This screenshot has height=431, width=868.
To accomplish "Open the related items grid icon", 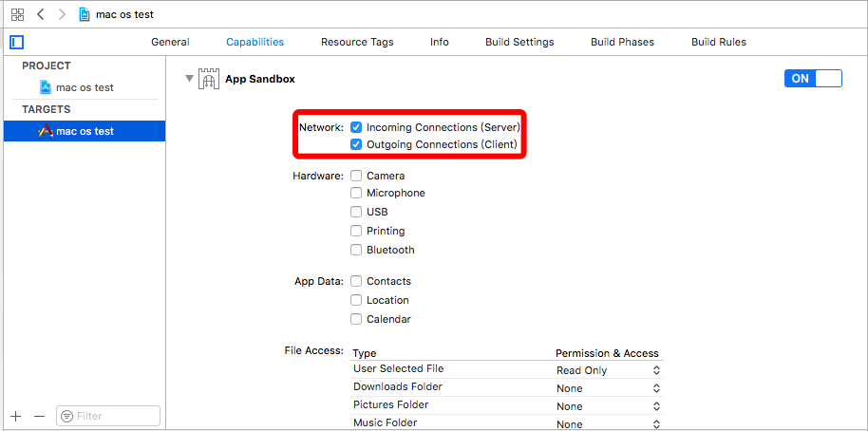I will (17, 15).
